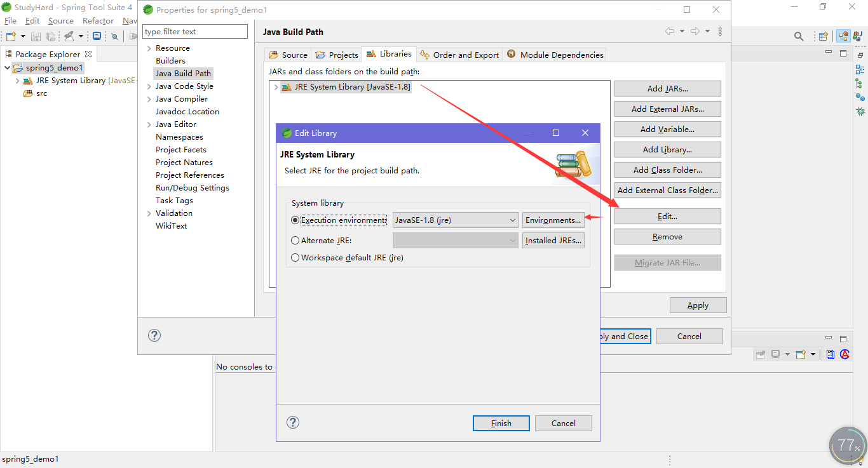Screen dimensions: 868x468
Task: Close the Package Explorer tab X
Action: (88, 54)
